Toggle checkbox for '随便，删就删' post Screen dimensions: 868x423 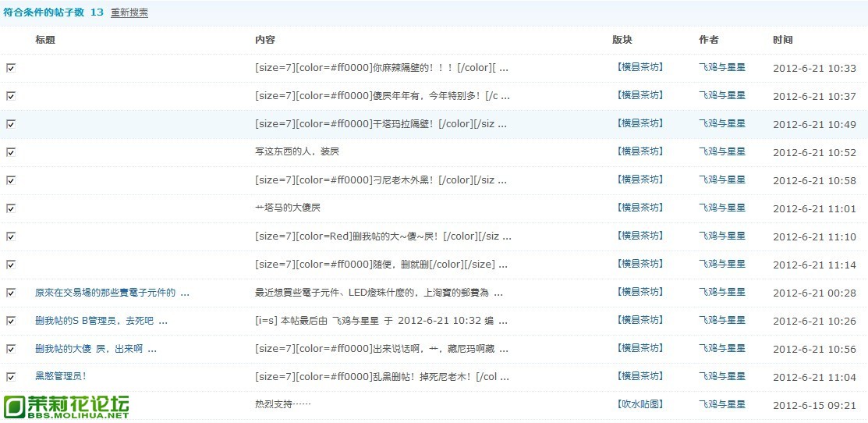[10, 265]
